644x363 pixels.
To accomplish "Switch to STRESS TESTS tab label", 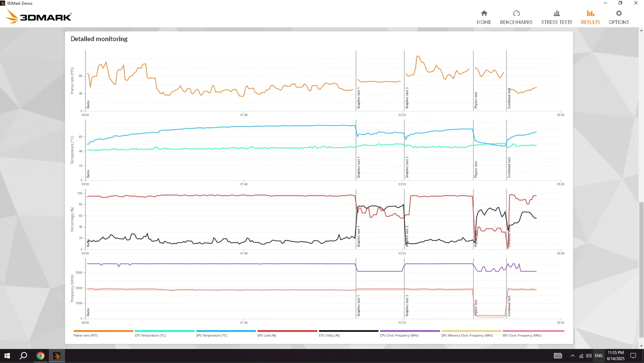I will point(556,22).
